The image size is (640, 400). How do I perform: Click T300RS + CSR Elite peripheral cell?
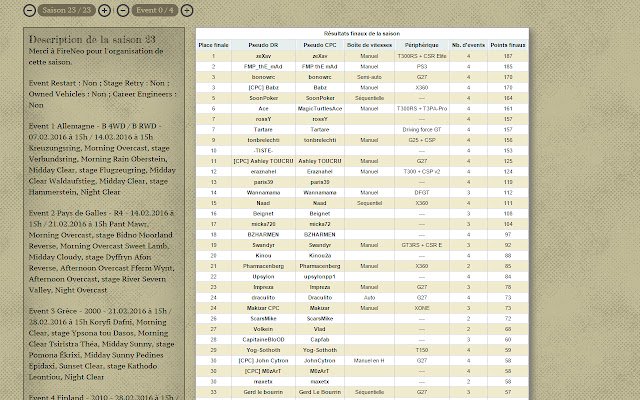tap(422, 56)
